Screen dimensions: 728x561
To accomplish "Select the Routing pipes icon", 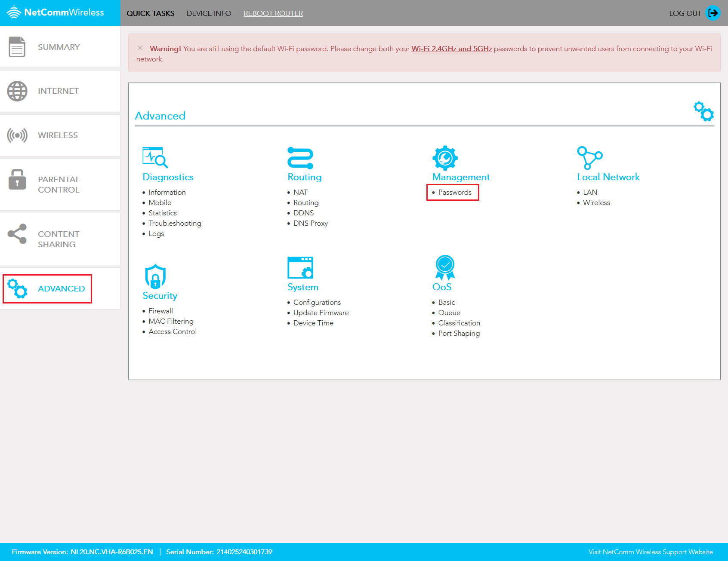I will (301, 158).
